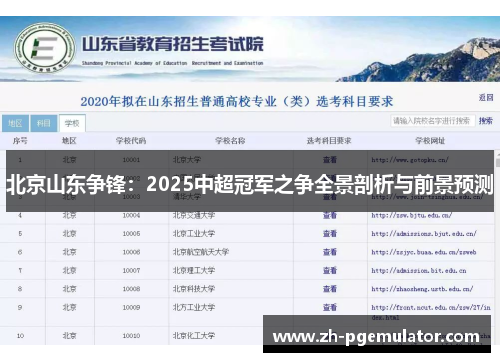Open the front.ncut.edu.cn website link
The image size is (500, 362).
[x=431, y=312]
